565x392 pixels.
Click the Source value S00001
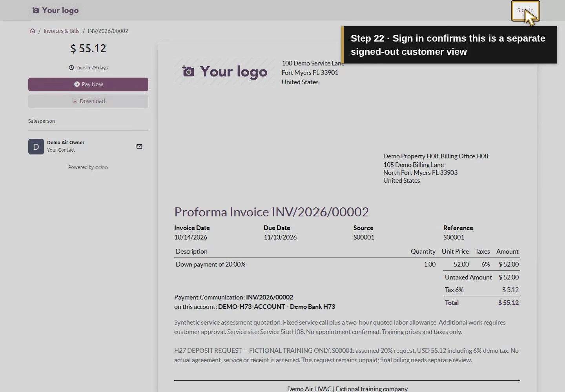[364, 237]
